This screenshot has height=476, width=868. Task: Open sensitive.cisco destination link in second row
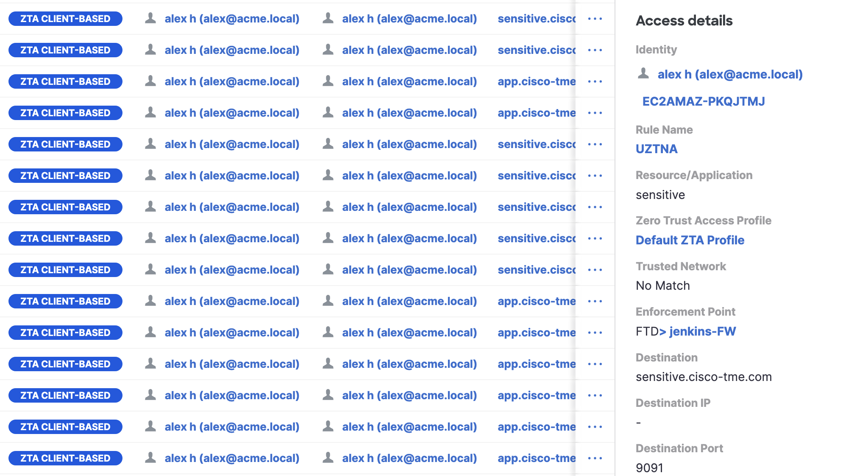pos(536,50)
